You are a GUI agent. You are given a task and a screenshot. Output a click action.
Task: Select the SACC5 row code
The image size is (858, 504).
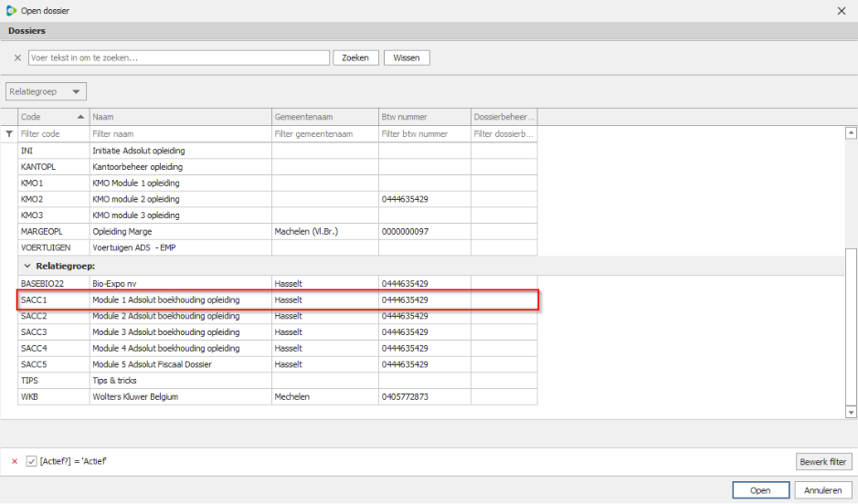tap(34, 364)
